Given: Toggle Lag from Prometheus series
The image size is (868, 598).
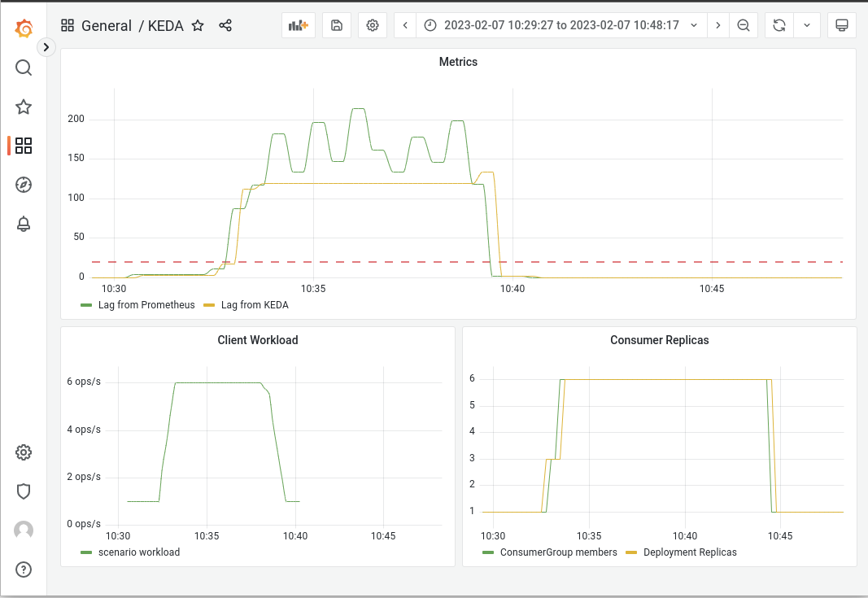Looking at the screenshot, I should tap(146, 305).
